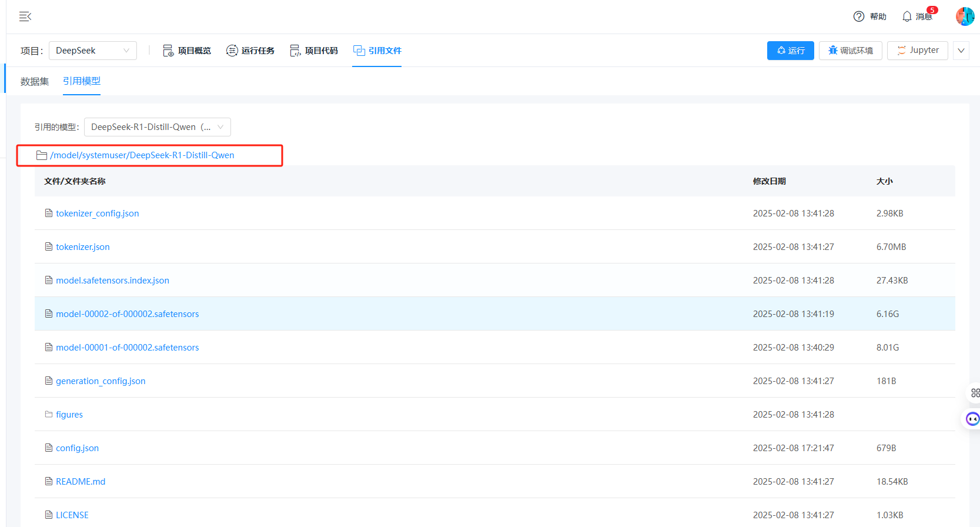Click the 8.01G size cell

click(x=888, y=348)
